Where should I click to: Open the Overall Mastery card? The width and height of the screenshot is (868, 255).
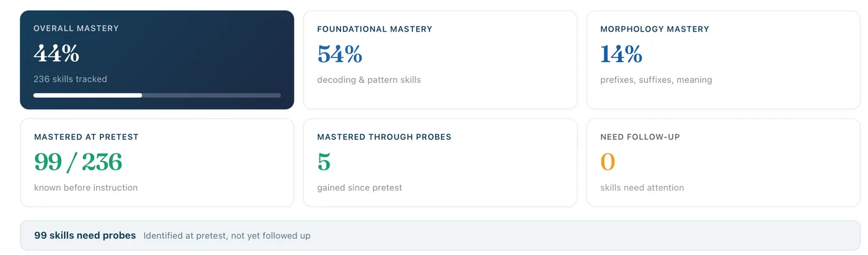coord(157,60)
